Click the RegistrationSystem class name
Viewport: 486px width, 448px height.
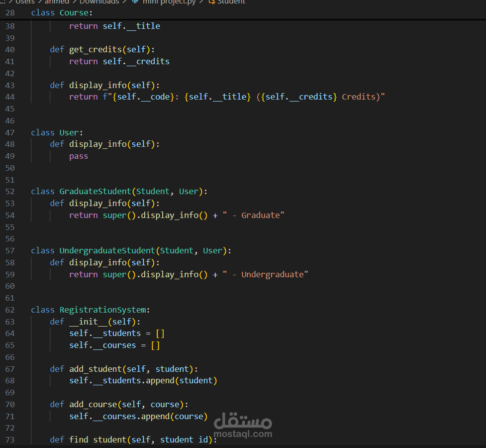click(x=102, y=310)
